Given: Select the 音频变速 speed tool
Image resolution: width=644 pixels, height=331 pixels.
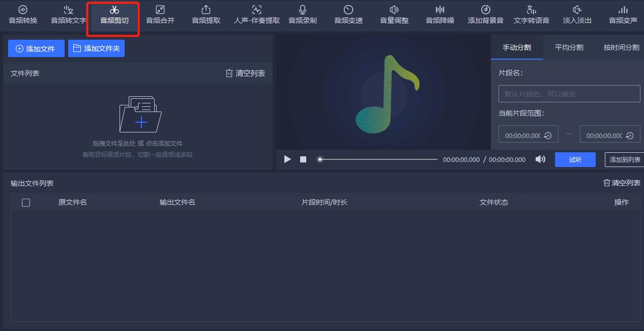Looking at the screenshot, I should pyautogui.click(x=348, y=14).
